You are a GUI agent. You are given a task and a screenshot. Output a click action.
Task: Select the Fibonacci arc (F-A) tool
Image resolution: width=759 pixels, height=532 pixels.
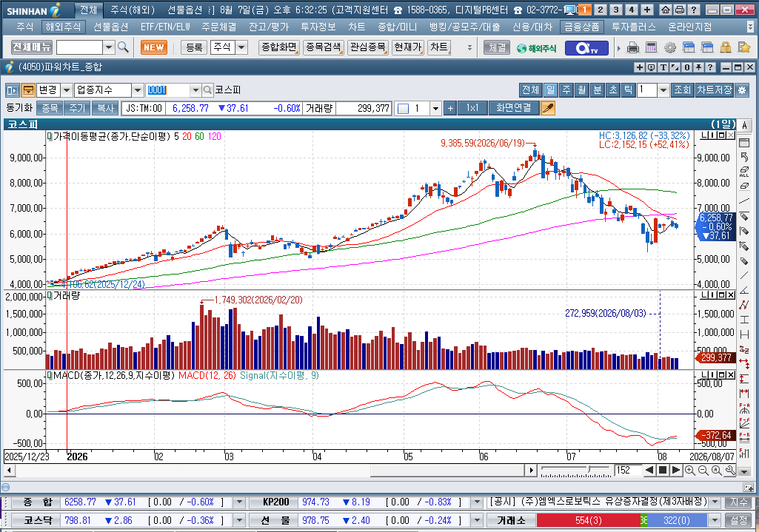pos(744,408)
